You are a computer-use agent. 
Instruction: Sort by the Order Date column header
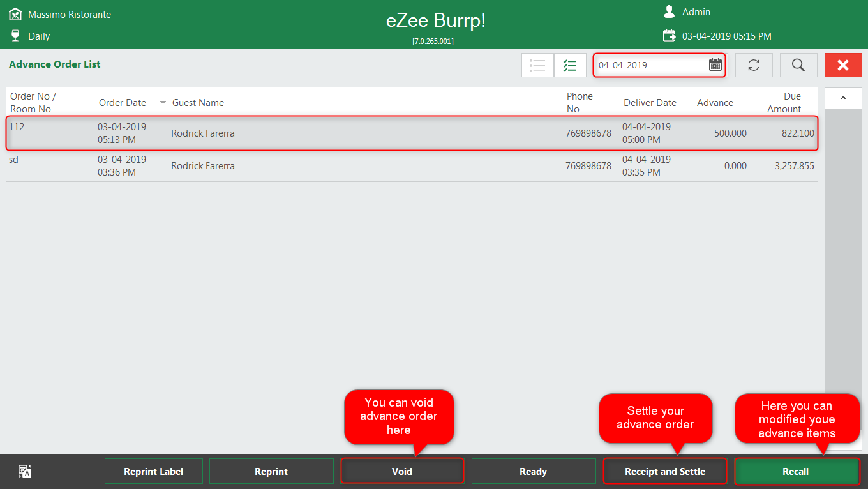123,103
